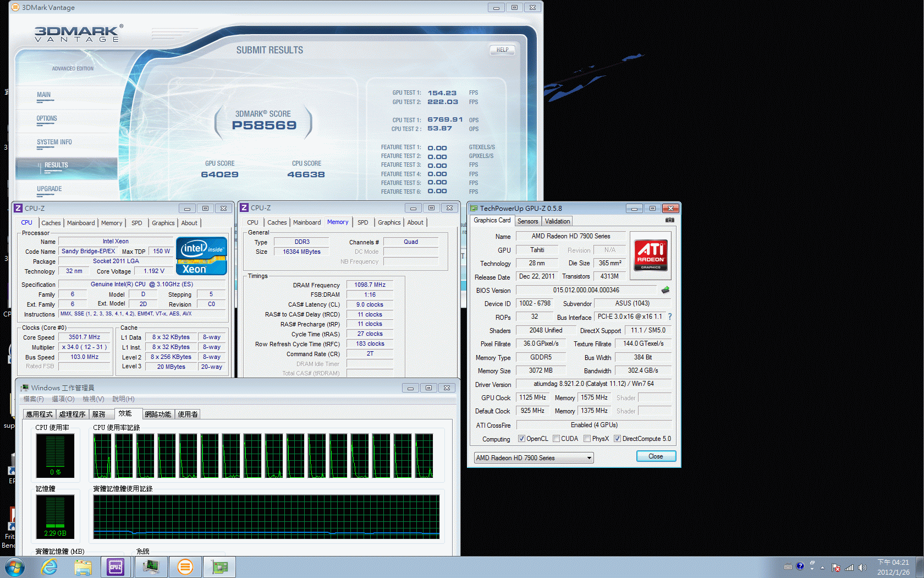This screenshot has width=924, height=578.
Task: Switch to Task Manager via its taskbar icon
Action: 151,567
